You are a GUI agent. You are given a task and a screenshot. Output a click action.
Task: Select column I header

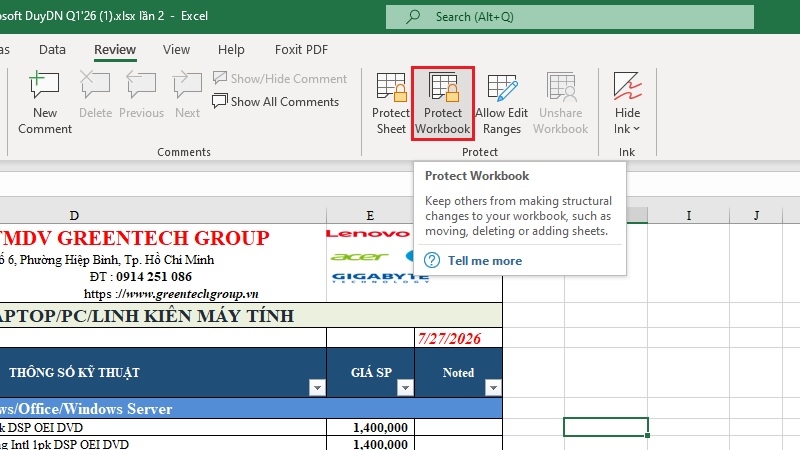tap(689, 215)
